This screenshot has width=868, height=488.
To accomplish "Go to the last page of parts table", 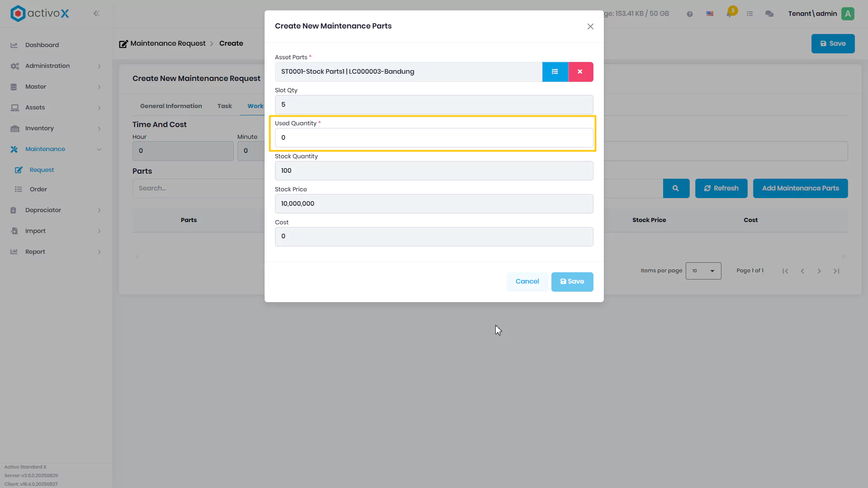I will [836, 271].
